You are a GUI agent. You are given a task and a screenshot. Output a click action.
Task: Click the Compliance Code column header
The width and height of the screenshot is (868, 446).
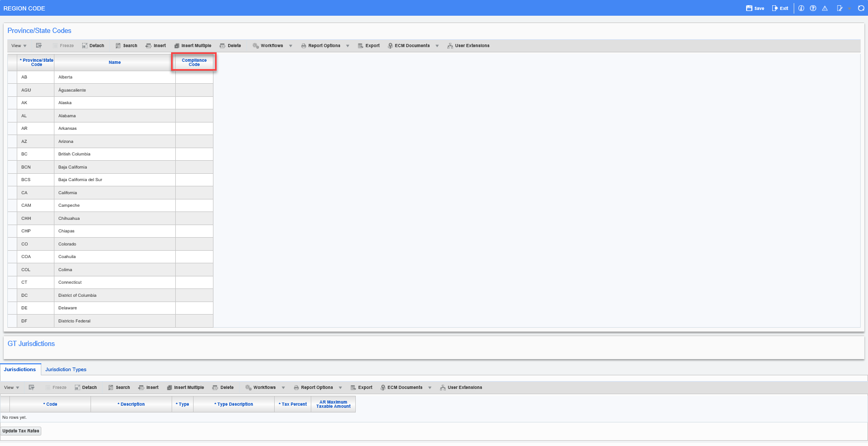click(194, 62)
